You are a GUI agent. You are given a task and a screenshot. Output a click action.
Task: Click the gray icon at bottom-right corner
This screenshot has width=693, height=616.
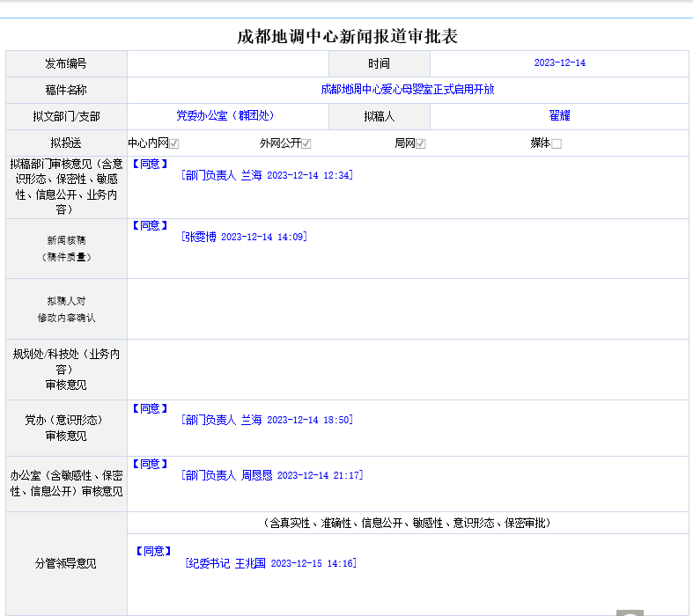pyautogui.click(x=630, y=612)
